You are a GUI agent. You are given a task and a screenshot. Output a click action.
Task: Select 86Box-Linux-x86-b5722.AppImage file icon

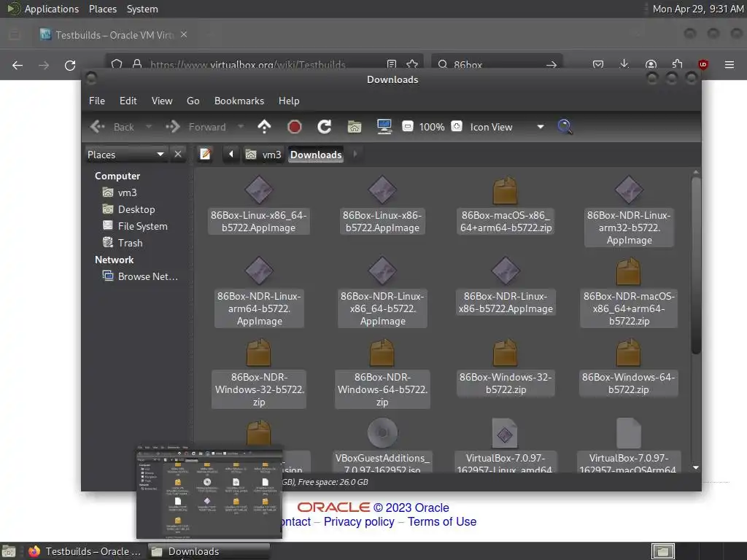tap(382, 190)
